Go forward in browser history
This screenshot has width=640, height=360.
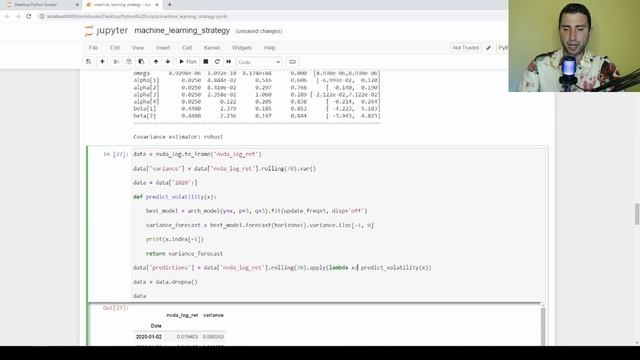(x=18, y=16)
